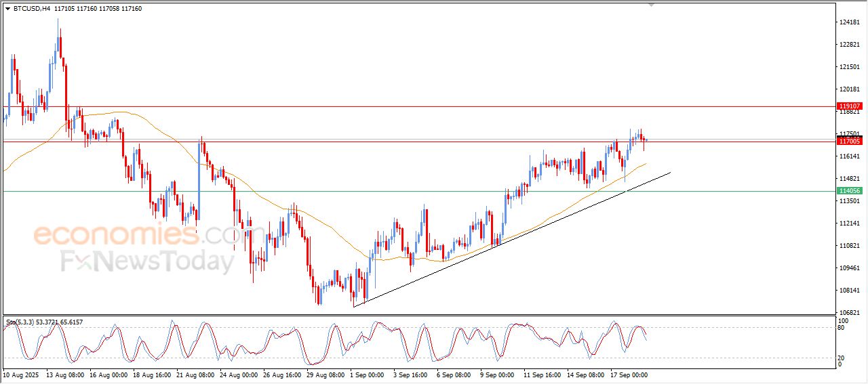Click the BTCUSD,H4 chart title
The width and height of the screenshot is (868, 384).
pos(32,9)
